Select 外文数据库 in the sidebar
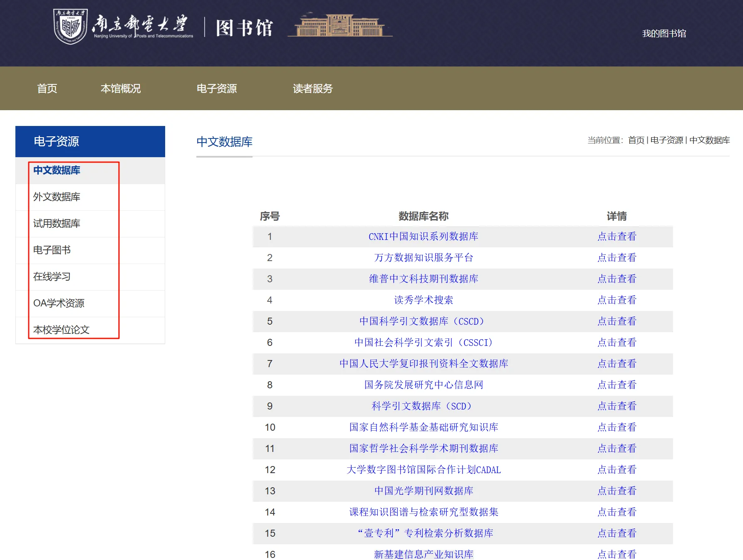The image size is (743, 560). coord(57,197)
